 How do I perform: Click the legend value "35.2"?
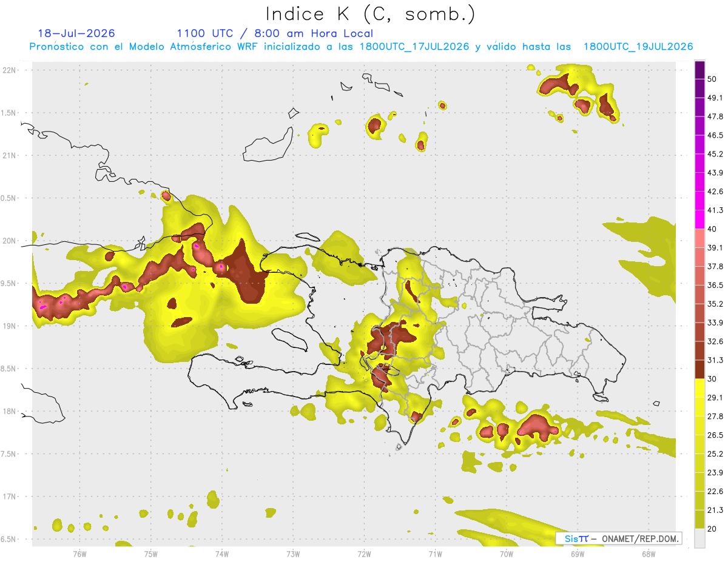coord(715,304)
